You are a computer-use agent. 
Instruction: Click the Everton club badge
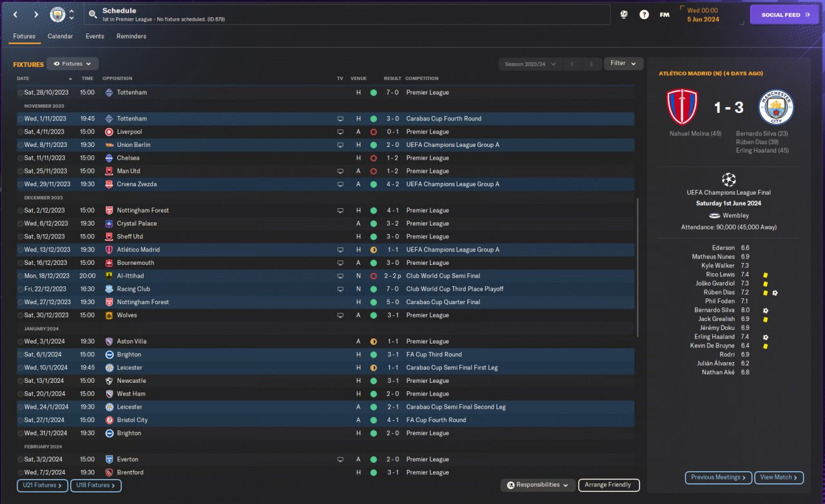pos(109,460)
